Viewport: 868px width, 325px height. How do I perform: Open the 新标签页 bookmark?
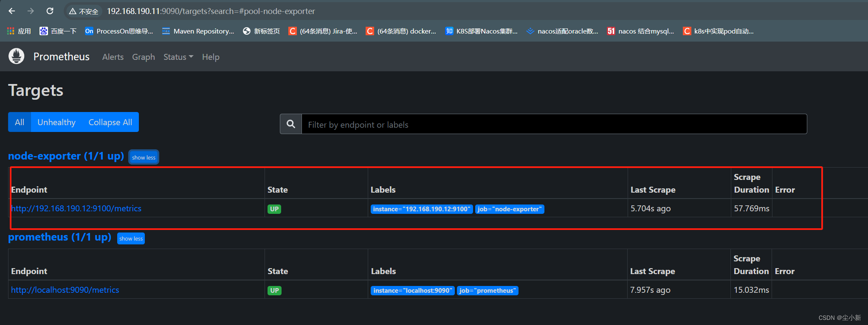click(x=261, y=31)
